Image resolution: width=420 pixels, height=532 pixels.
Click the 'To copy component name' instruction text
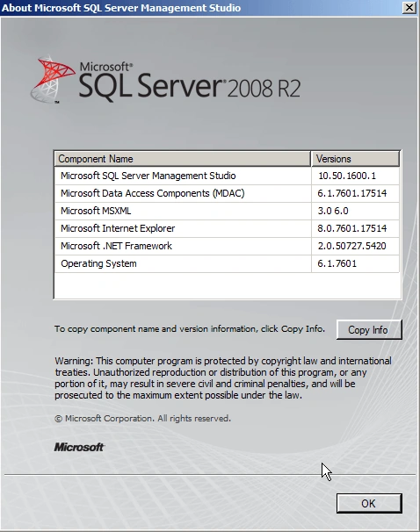point(190,328)
